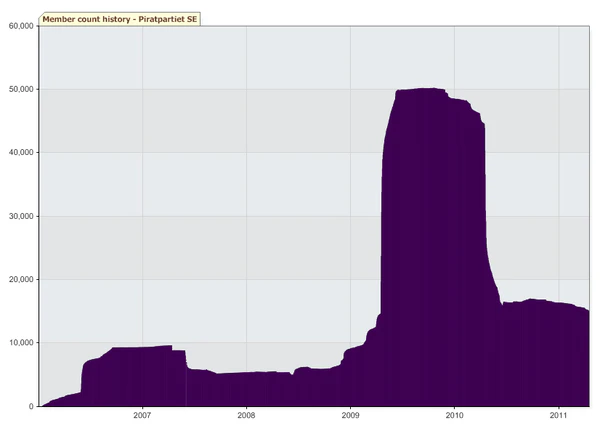The width and height of the screenshot is (600, 429).
Task: Click the 20,000 y-axis label
Action: coord(18,279)
